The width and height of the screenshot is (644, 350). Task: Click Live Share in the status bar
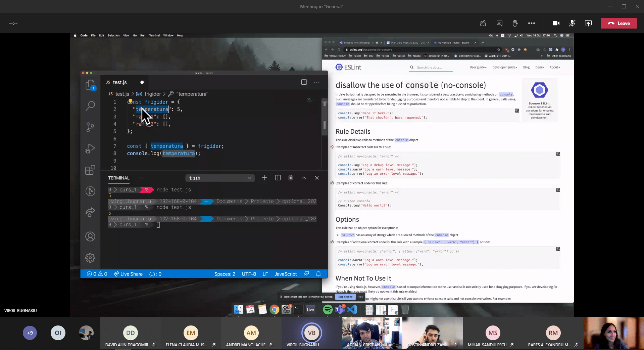(x=128, y=274)
